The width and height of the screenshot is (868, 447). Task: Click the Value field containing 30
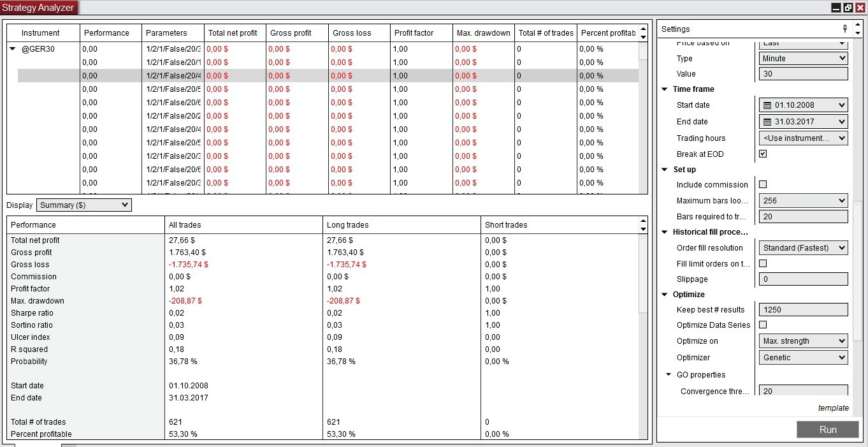[x=804, y=74]
